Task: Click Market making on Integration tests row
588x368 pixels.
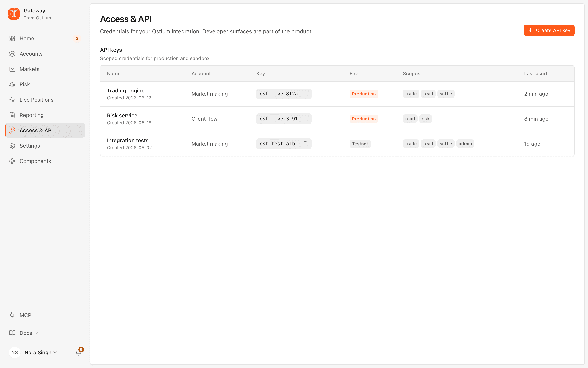Action: [x=209, y=144]
